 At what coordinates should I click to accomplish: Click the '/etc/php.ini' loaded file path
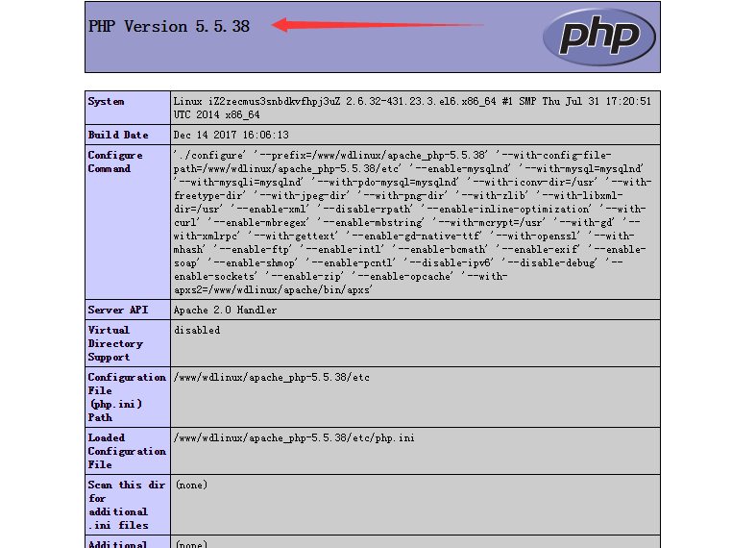[x=294, y=438]
